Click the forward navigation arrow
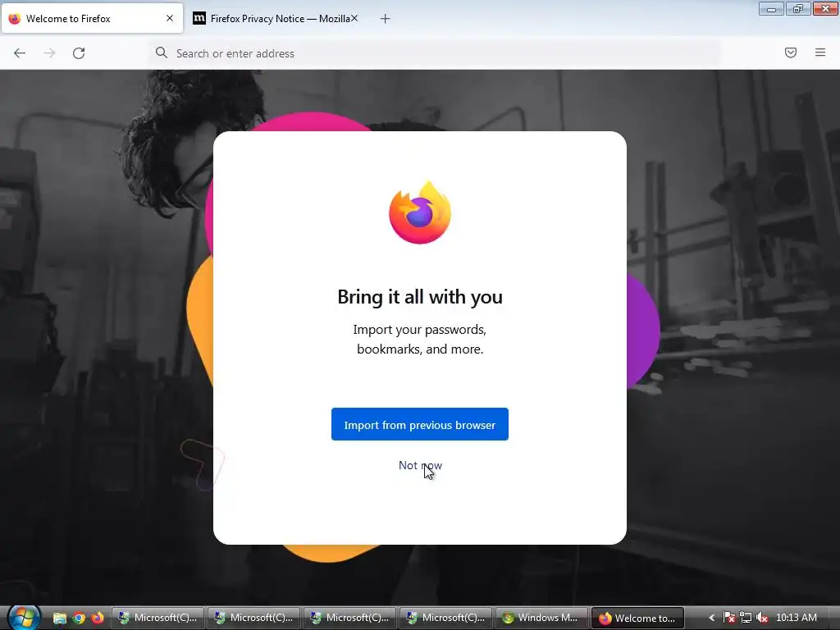The width and height of the screenshot is (840, 630). (49, 53)
